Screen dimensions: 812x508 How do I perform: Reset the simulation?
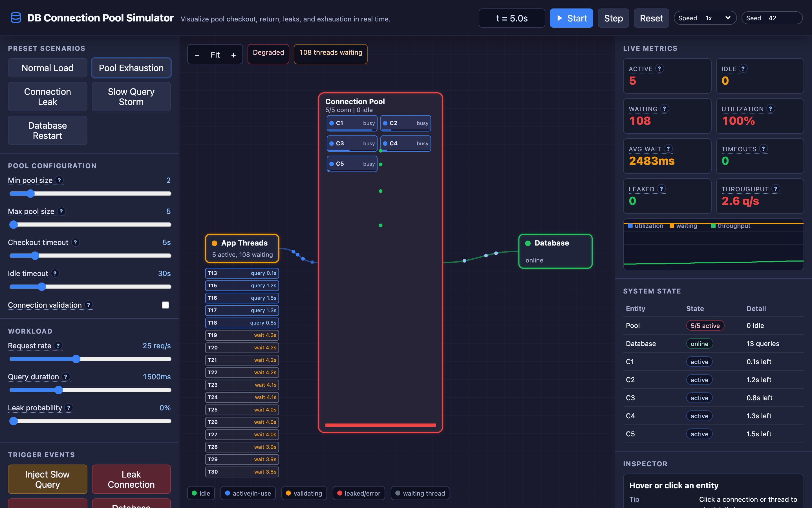pyautogui.click(x=651, y=18)
